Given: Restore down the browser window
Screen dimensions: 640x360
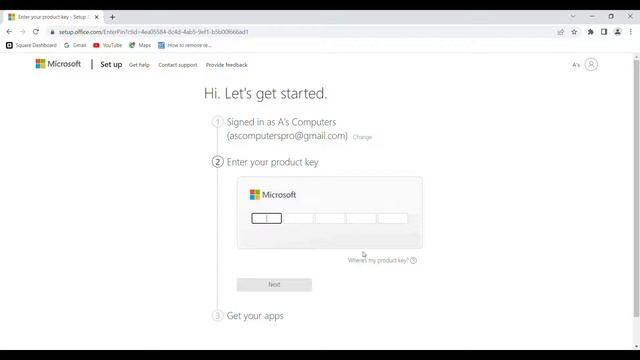Looking at the screenshot, I should (611, 16).
